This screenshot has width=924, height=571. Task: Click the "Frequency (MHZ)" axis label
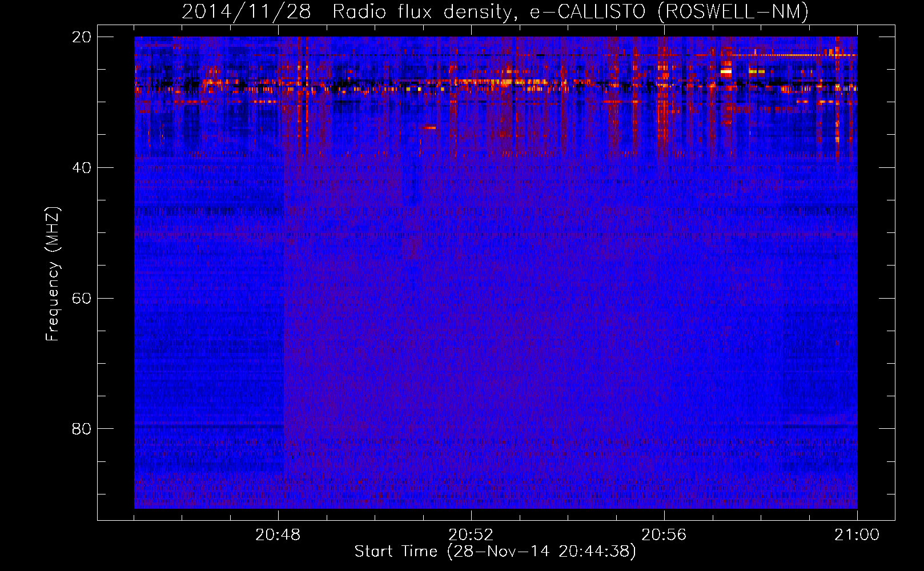click(x=52, y=274)
